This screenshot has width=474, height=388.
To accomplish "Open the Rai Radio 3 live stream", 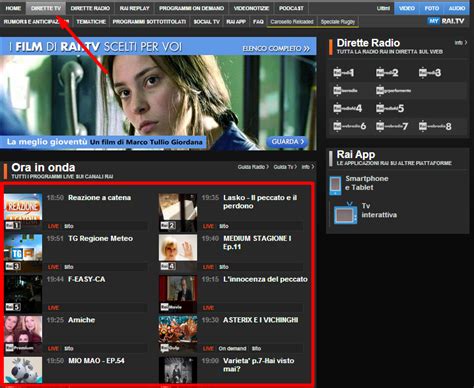I will tap(430, 72).
